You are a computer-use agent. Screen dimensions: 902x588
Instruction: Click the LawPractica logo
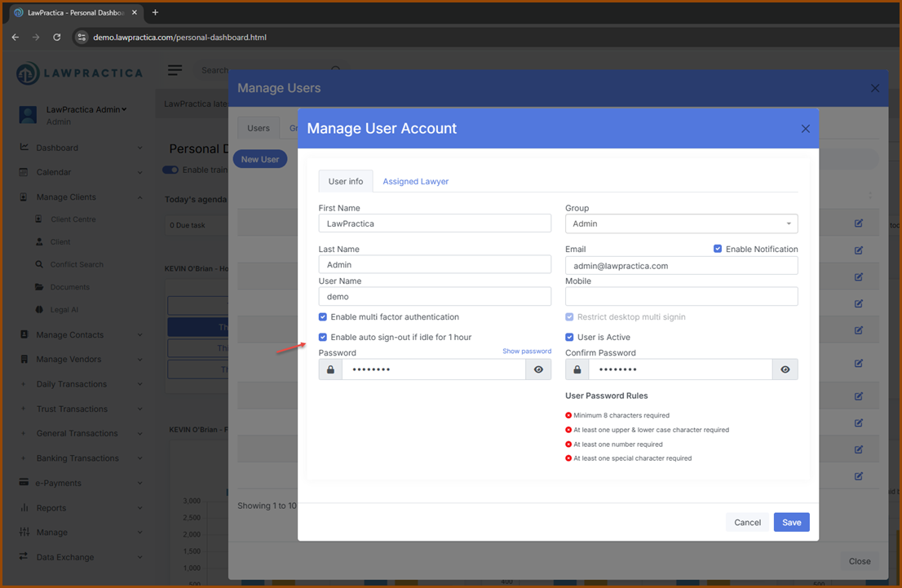tap(79, 73)
